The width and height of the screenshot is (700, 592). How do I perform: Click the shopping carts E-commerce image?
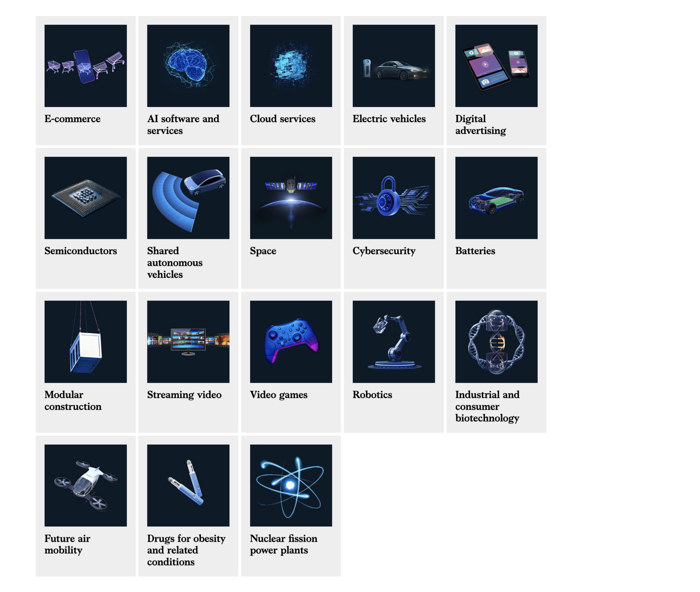click(x=85, y=66)
